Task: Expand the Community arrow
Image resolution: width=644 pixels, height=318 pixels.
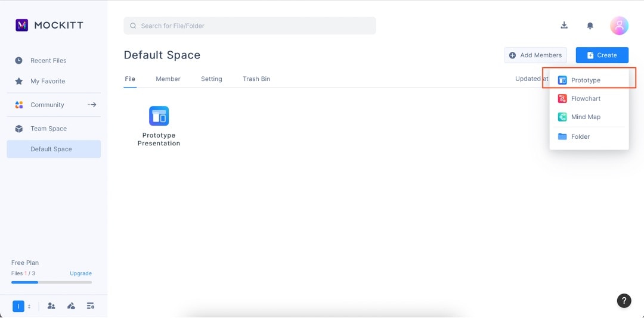Action: pos(92,105)
